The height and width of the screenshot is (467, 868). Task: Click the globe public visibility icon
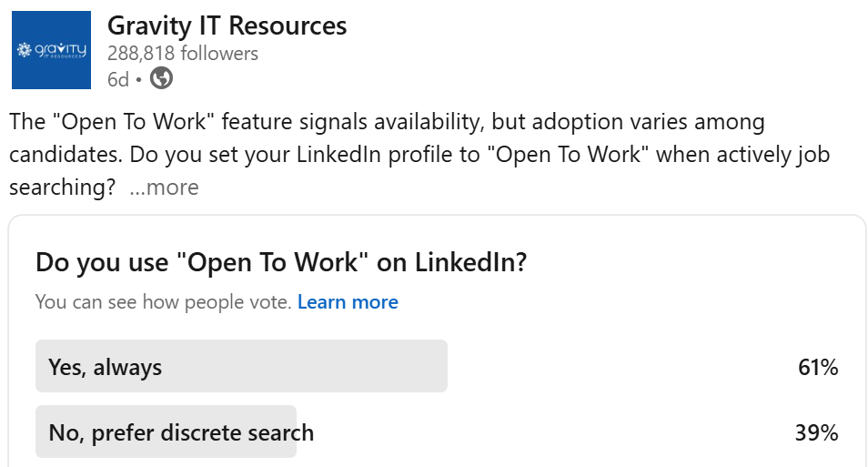pyautogui.click(x=161, y=79)
